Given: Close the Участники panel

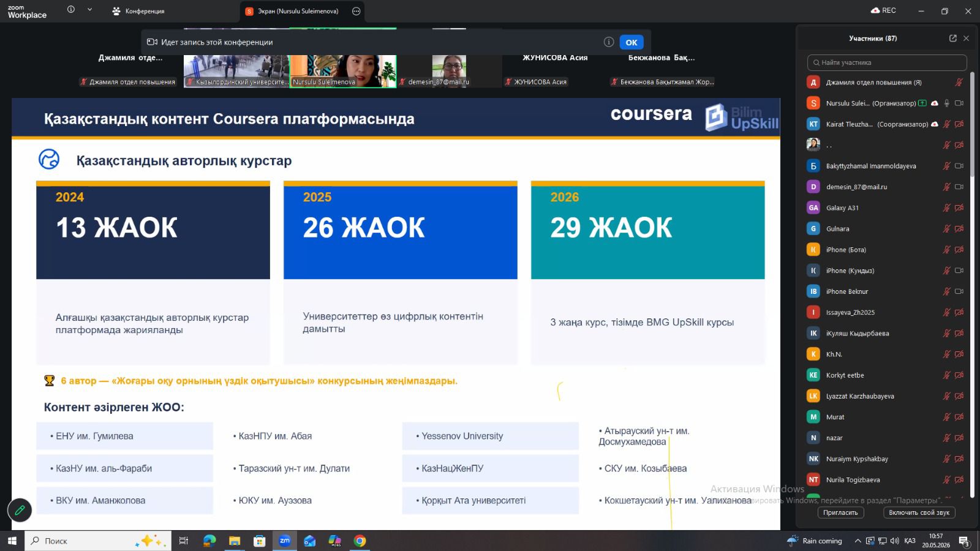Looking at the screenshot, I should [x=966, y=38].
